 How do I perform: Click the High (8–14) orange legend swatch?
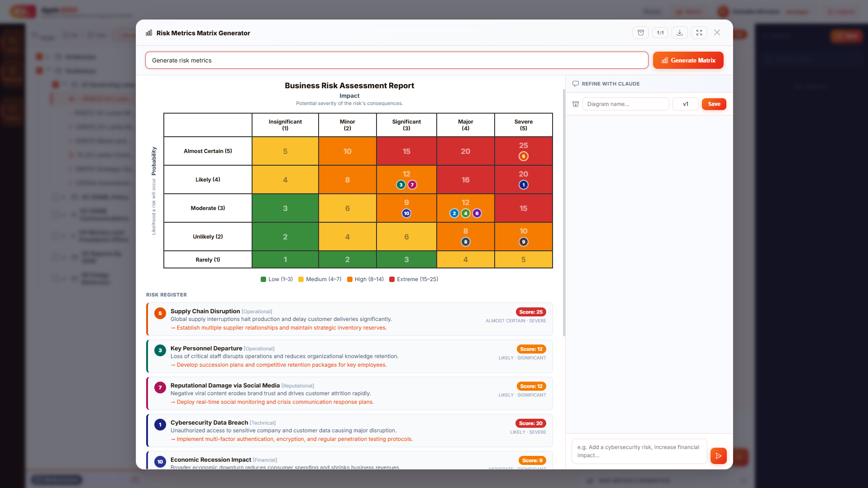[349, 279]
